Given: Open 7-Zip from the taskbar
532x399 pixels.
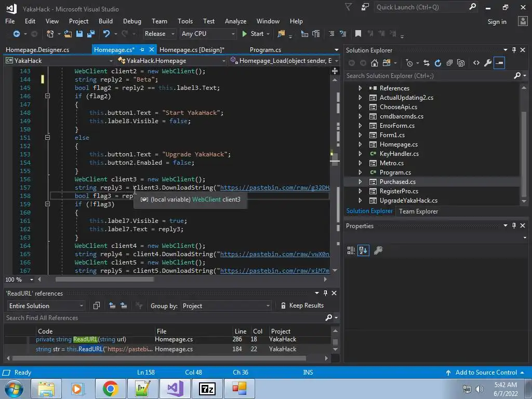Looking at the screenshot, I should tap(207, 389).
